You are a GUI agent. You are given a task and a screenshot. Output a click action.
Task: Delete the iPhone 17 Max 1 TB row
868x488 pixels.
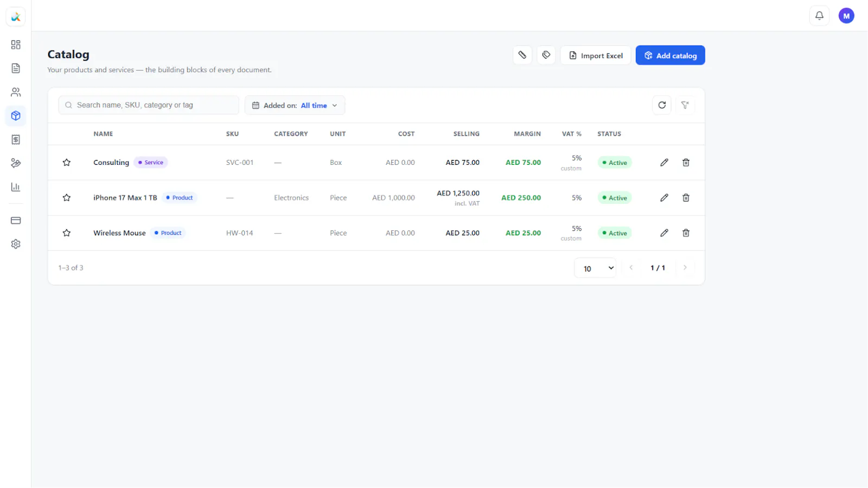pyautogui.click(x=686, y=198)
